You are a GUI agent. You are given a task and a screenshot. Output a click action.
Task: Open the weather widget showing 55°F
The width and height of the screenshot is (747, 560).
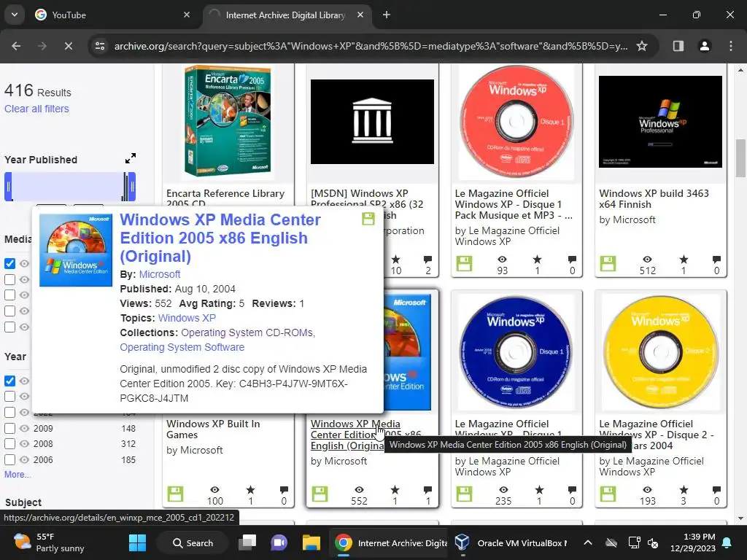[49, 542]
